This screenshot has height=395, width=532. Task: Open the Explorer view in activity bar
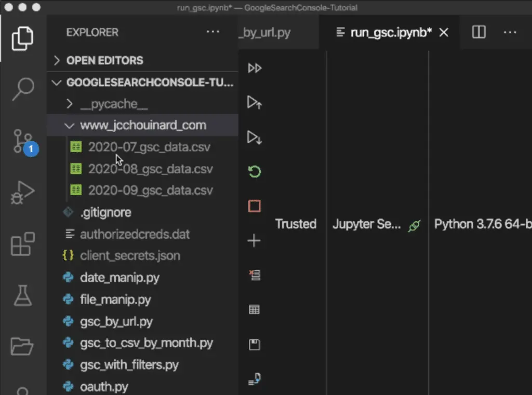pyautogui.click(x=22, y=38)
